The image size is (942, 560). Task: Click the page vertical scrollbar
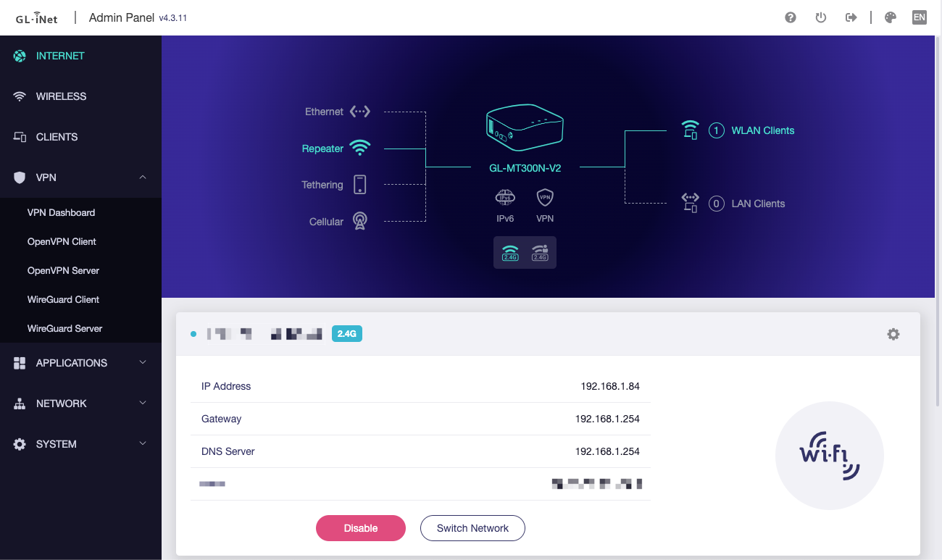[938, 217]
